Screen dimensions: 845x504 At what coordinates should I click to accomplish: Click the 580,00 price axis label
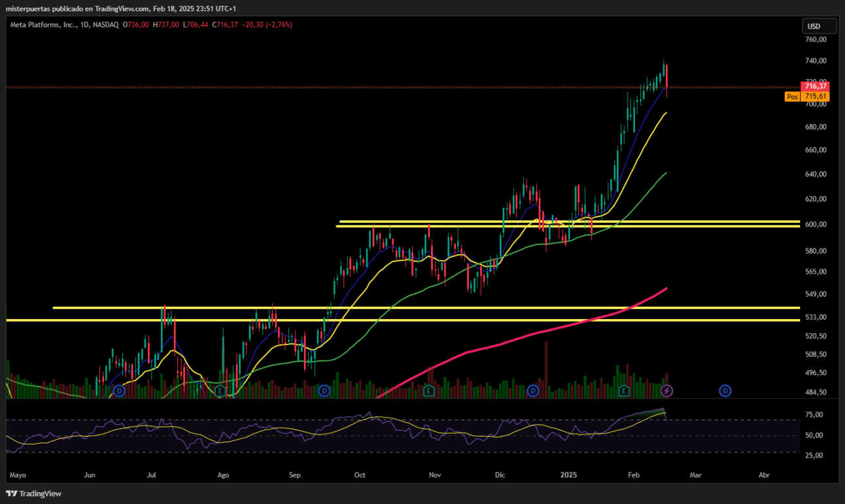817,251
